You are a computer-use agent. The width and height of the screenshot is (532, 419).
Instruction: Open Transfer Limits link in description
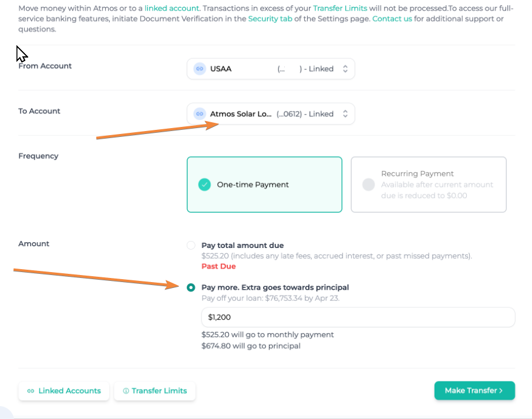pyautogui.click(x=340, y=8)
